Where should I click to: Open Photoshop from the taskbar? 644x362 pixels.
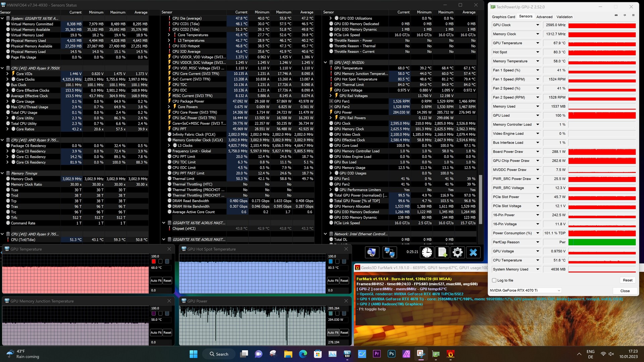click(391, 354)
